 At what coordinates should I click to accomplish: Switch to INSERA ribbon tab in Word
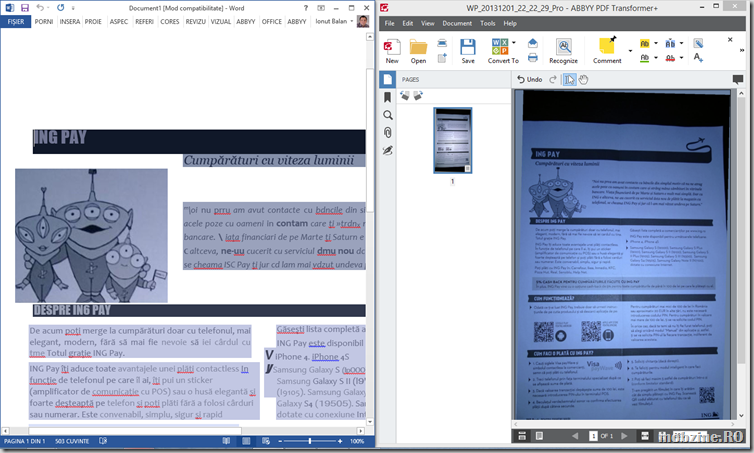click(70, 22)
